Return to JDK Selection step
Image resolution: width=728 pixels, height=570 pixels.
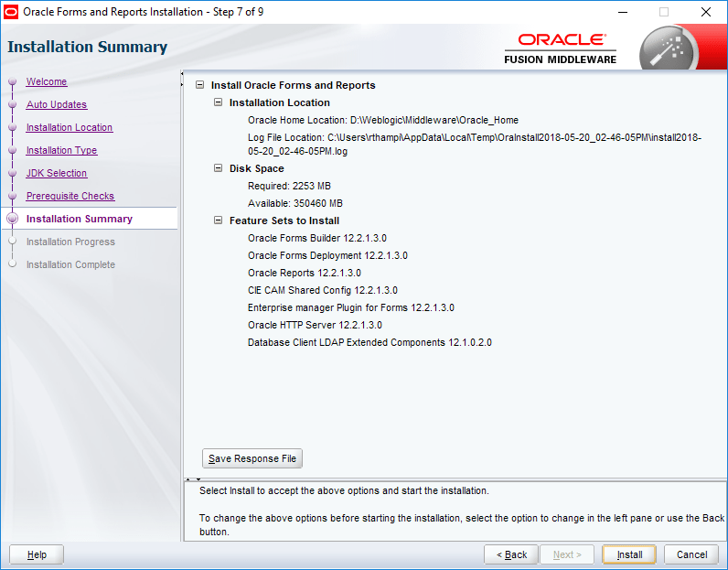pyautogui.click(x=57, y=173)
